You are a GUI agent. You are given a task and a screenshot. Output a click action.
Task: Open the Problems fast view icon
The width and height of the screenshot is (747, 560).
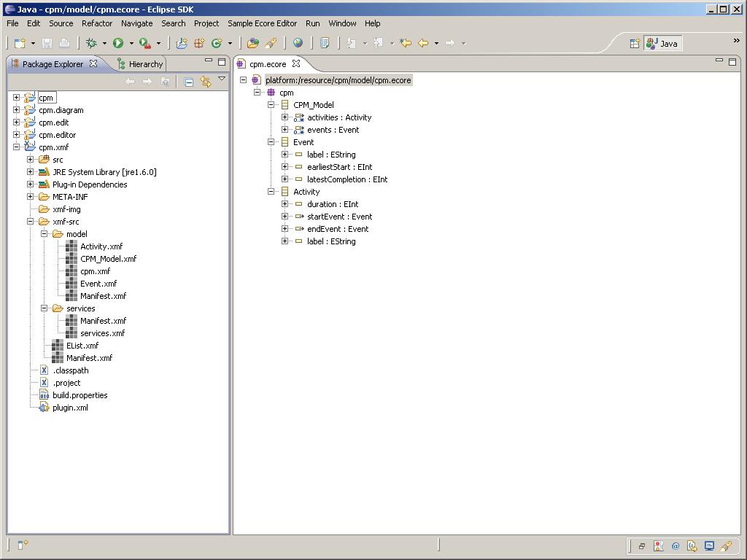[x=659, y=546]
